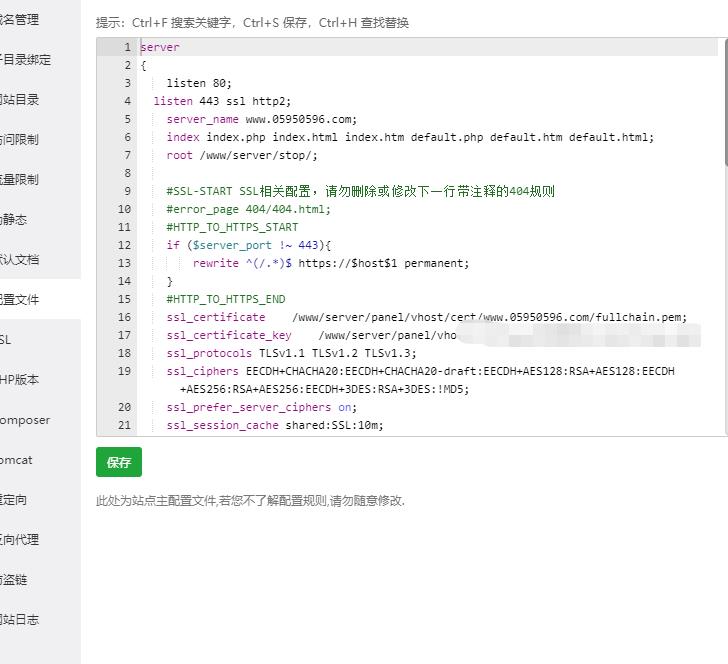This screenshot has width=728, height=664.
Task: Click the ssl_protocols TLSv1.1 line
Action: click(292, 353)
